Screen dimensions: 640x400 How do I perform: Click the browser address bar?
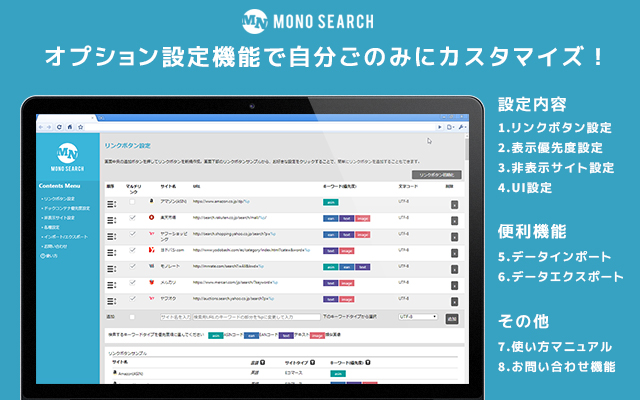260,127
